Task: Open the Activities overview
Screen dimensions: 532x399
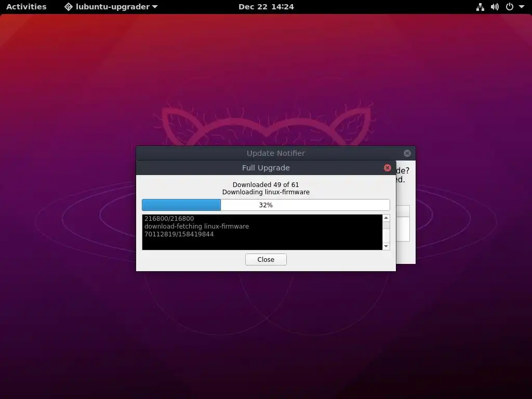Action: click(x=26, y=7)
